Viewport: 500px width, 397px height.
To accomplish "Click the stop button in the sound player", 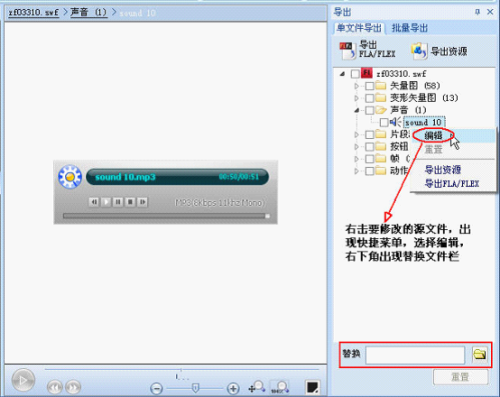I will coord(130,202).
